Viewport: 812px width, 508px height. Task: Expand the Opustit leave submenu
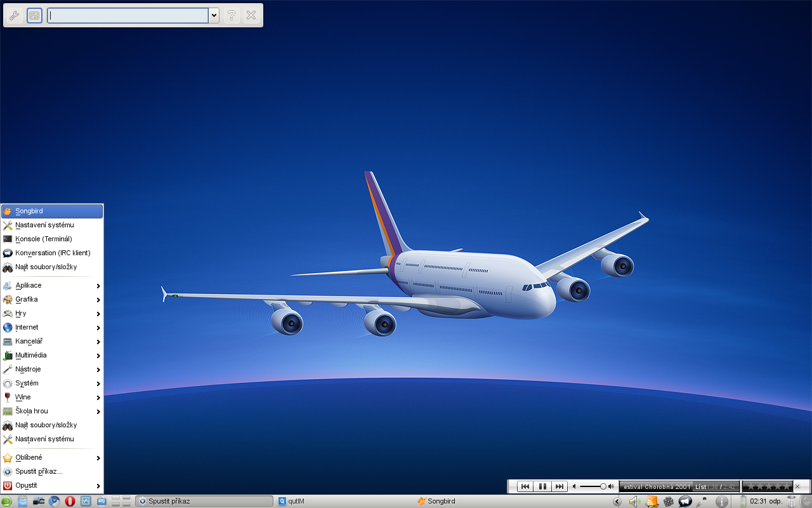coord(52,485)
